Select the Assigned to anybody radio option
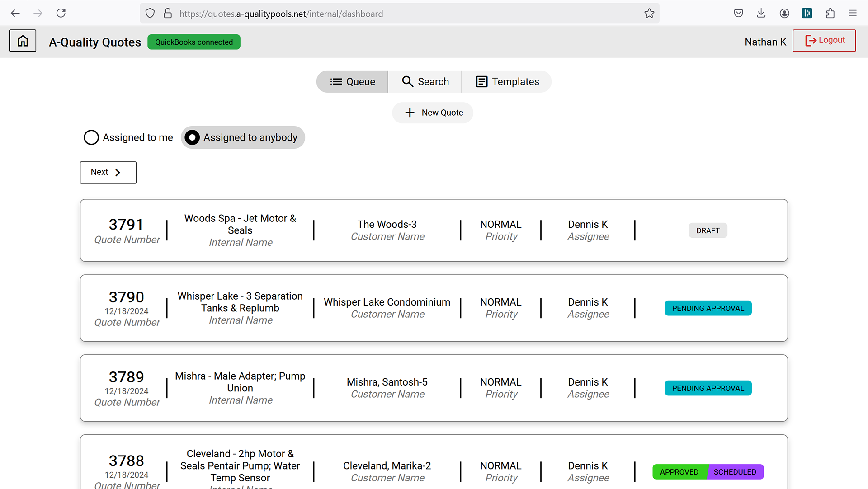This screenshot has height=489, width=868. (x=193, y=137)
